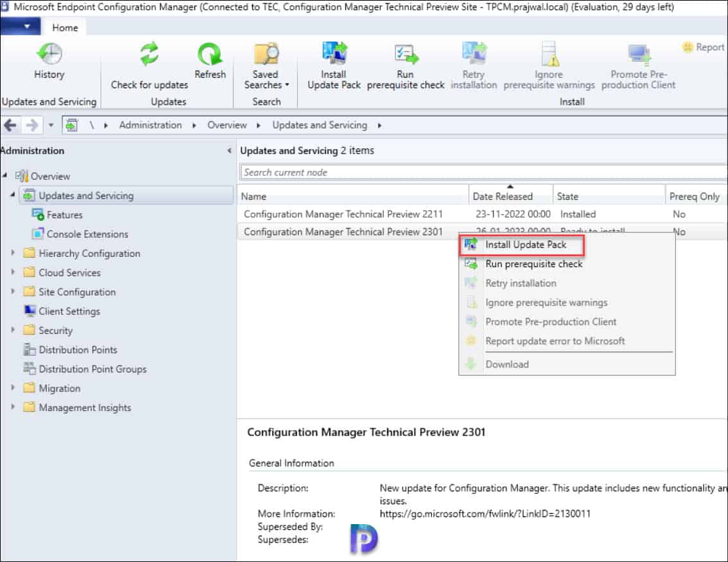Screen dimensions: 728x562
Task: Click the Search current node field
Action: point(483,172)
